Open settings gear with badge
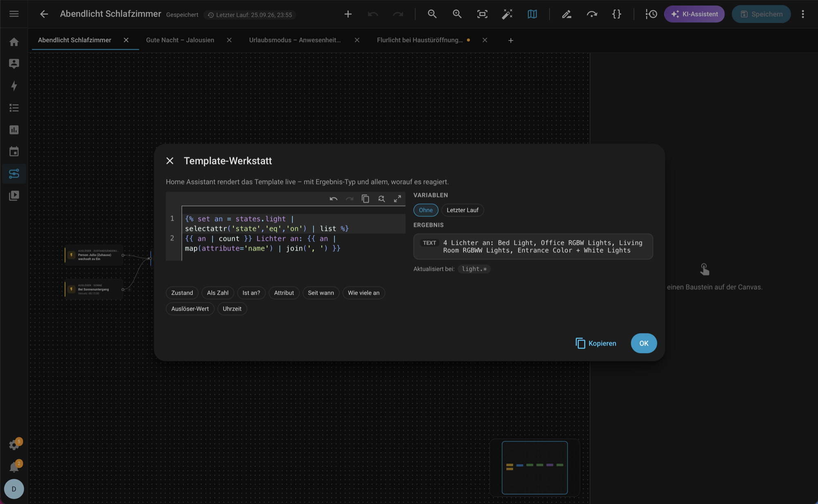This screenshot has height=504, width=818. click(x=14, y=445)
